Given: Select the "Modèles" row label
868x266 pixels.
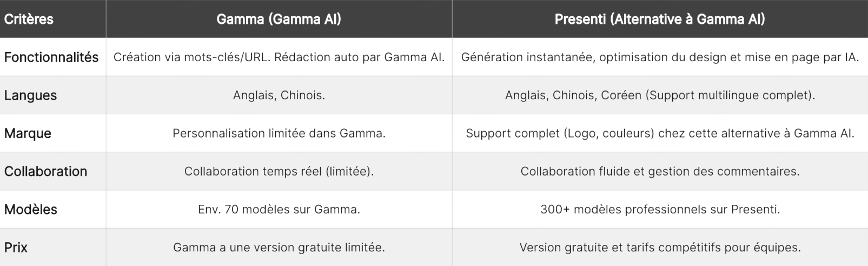Looking at the screenshot, I should (30, 209).
